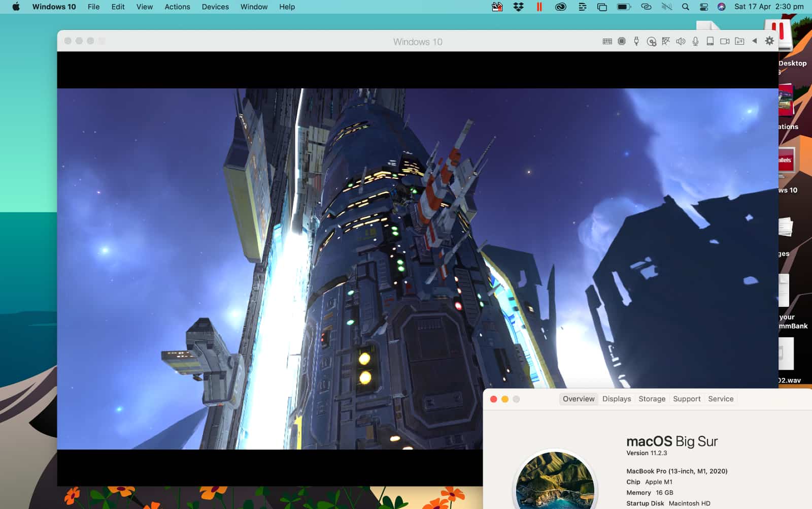
Task: Open the Devices menu
Action: coord(215,7)
